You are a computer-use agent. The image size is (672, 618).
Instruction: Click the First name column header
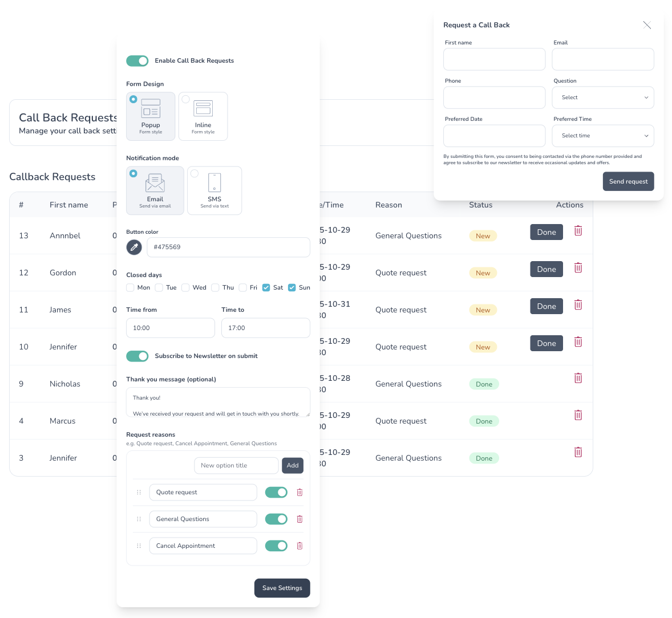[68, 205]
